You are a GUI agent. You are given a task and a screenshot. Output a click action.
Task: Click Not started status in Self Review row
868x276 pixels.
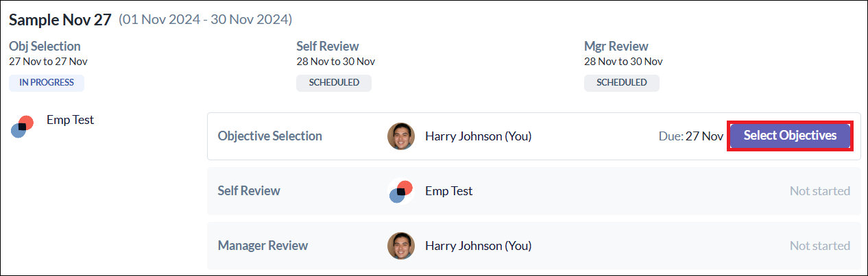[819, 191]
